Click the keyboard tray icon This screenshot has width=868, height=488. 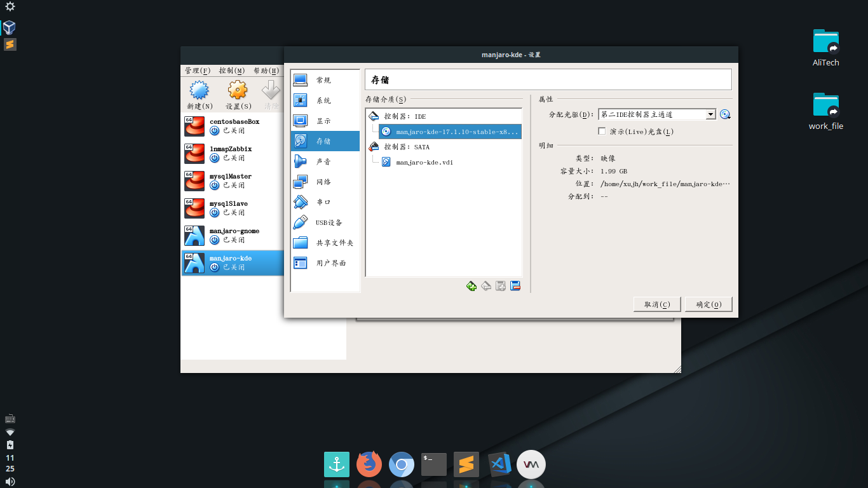tap(10, 419)
